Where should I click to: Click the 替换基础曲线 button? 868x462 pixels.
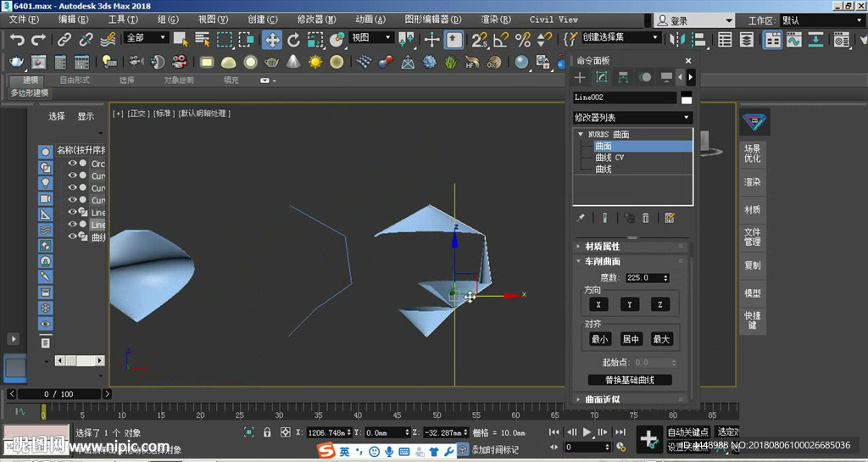630,380
